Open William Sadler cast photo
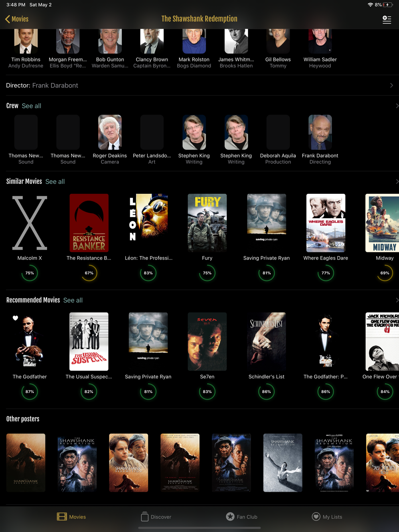The height and width of the screenshot is (532, 399). point(320,41)
